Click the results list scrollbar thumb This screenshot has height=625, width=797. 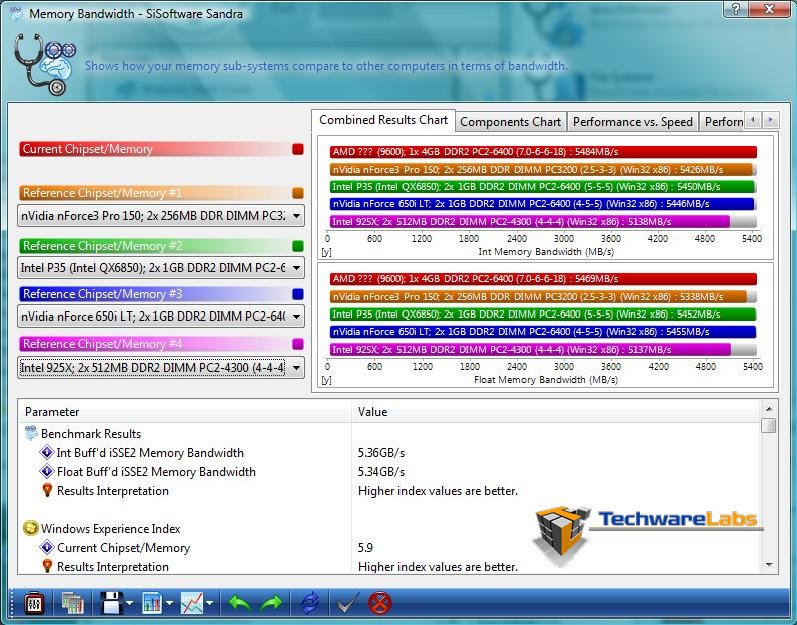point(769,425)
